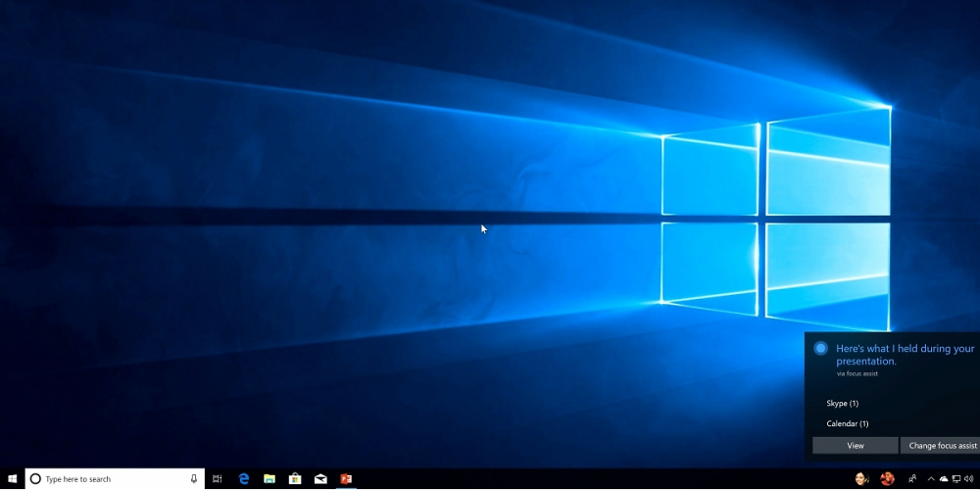Click the 'Change focus assist' button
Image resolution: width=980 pixels, height=490 pixels.
pyautogui.click(x=940, y=446)
